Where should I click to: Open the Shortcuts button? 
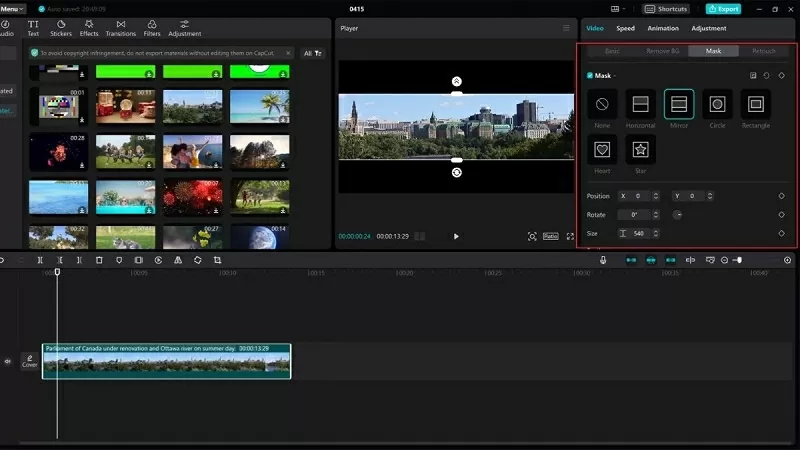tap(666, 9)
